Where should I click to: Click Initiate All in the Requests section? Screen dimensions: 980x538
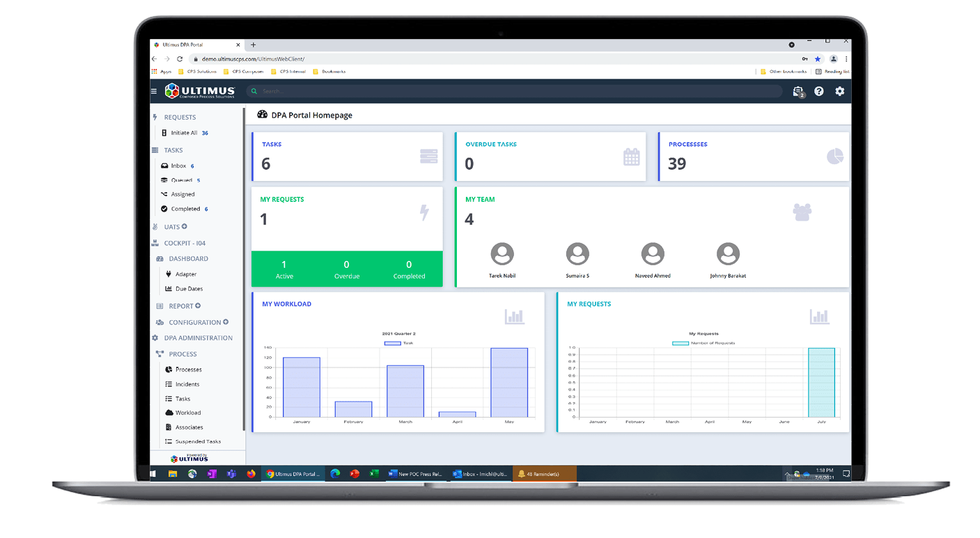pos(184,133)
